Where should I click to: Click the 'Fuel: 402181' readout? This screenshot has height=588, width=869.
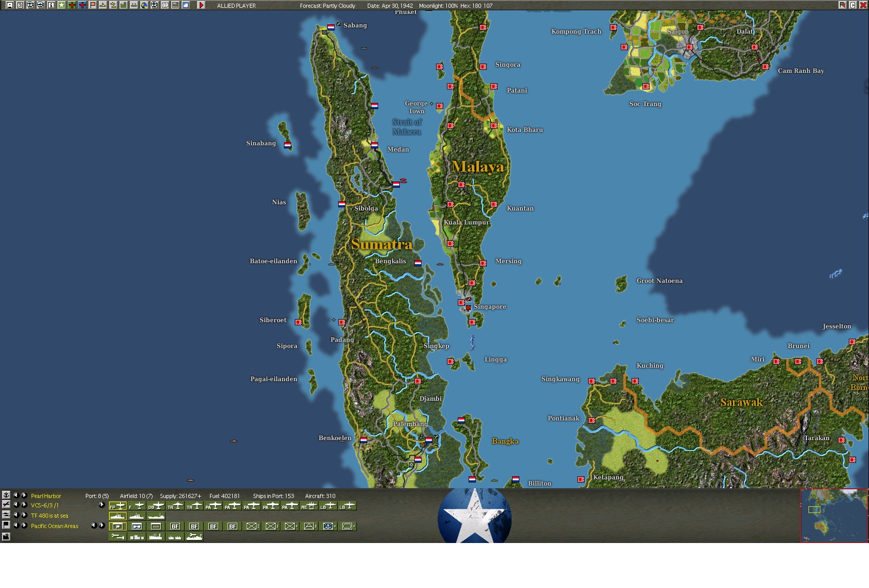click(x=224, y=496)
